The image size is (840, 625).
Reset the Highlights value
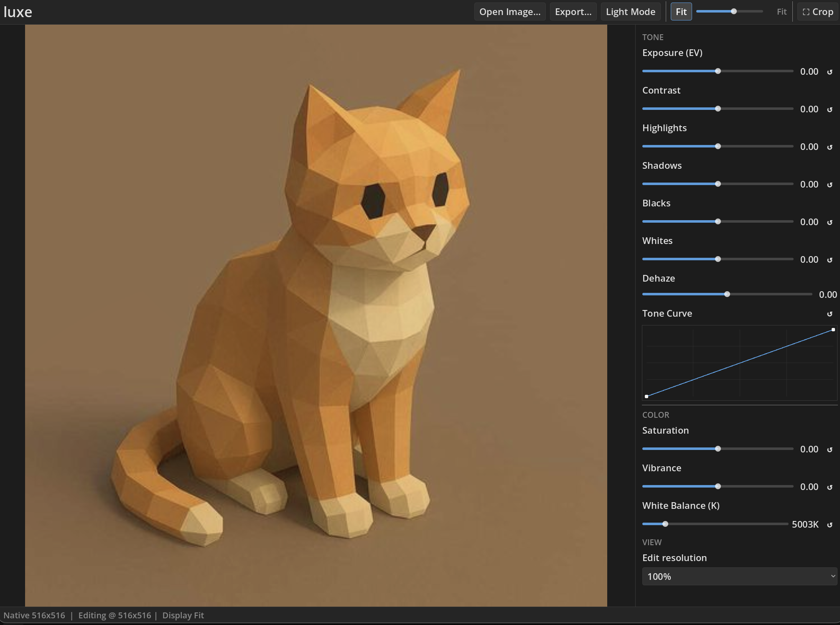830,147
